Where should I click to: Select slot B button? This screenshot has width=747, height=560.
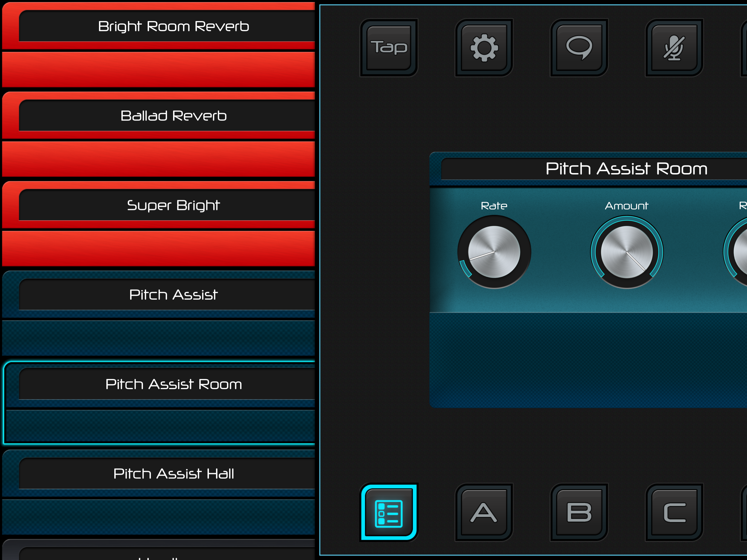click(579, 512)
